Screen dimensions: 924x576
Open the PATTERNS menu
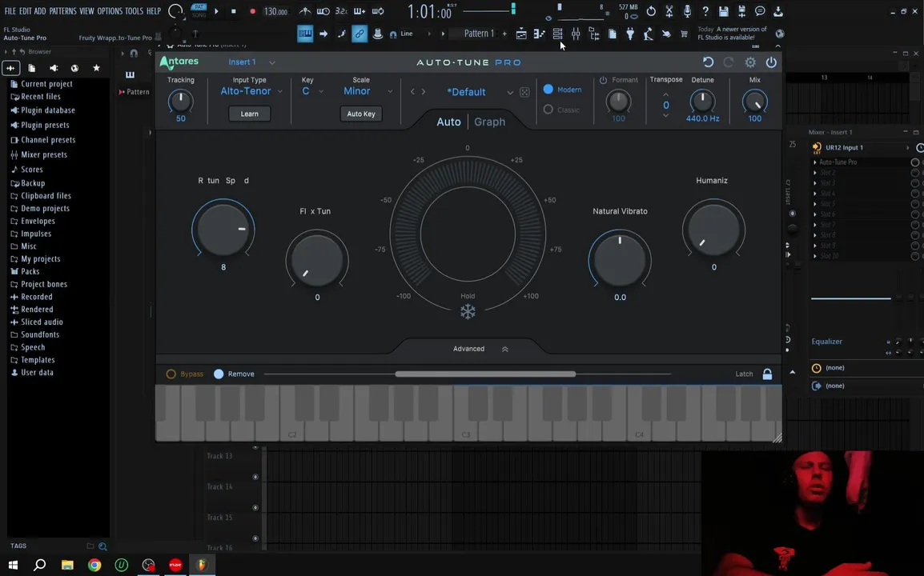point(62,11)
